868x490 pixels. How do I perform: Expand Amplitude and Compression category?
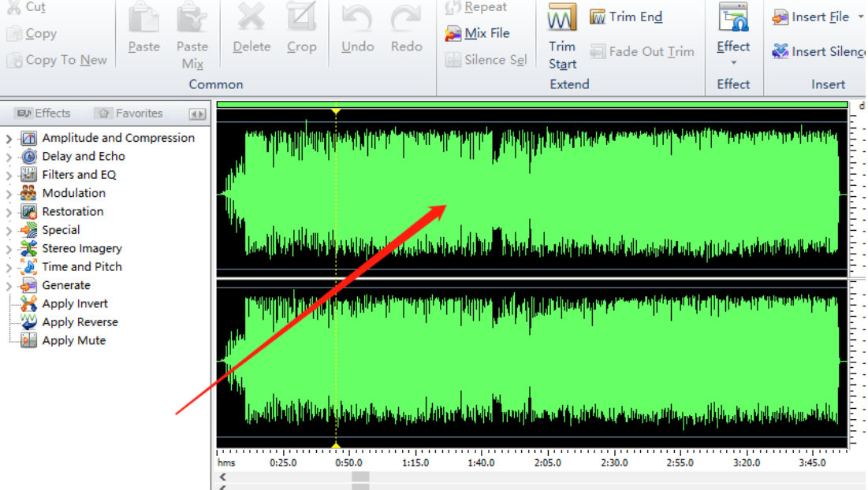pyautogui.click(x=9, y=139)
